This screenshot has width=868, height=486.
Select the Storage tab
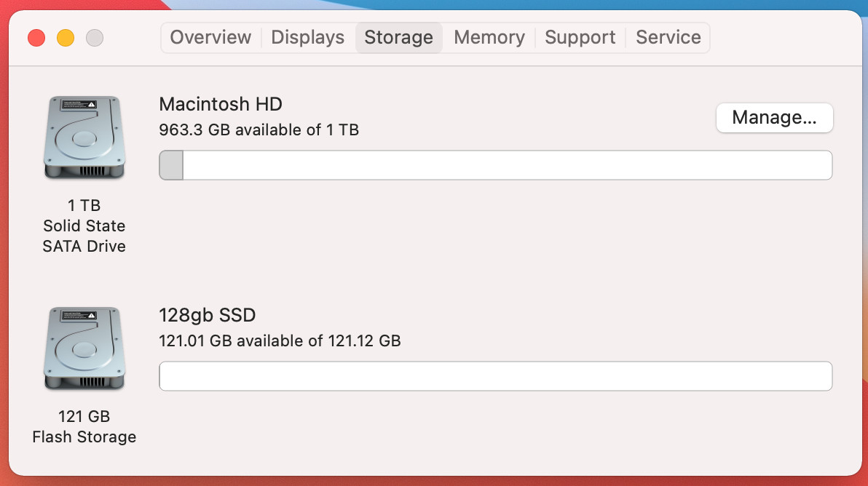tap(398, 38)
